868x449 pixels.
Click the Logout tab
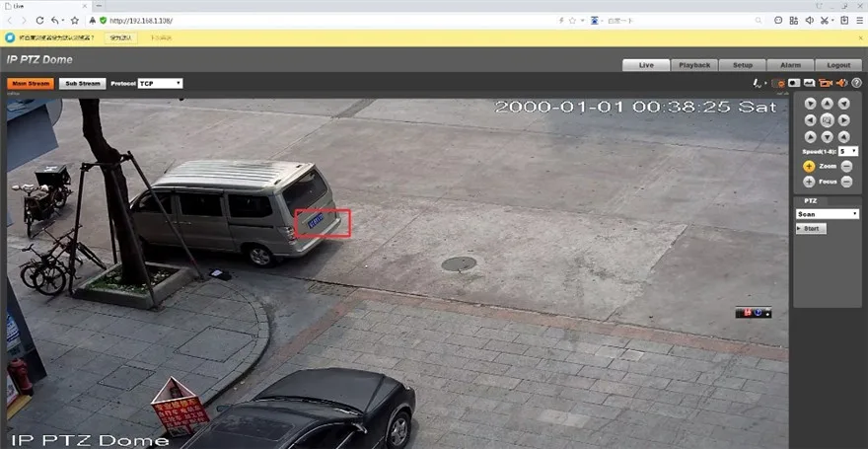838,65
